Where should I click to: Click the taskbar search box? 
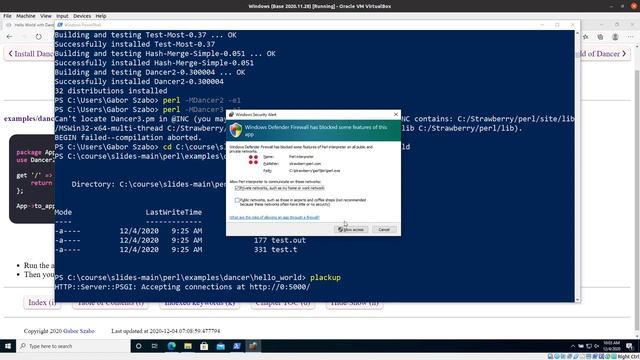click(73, 346)
